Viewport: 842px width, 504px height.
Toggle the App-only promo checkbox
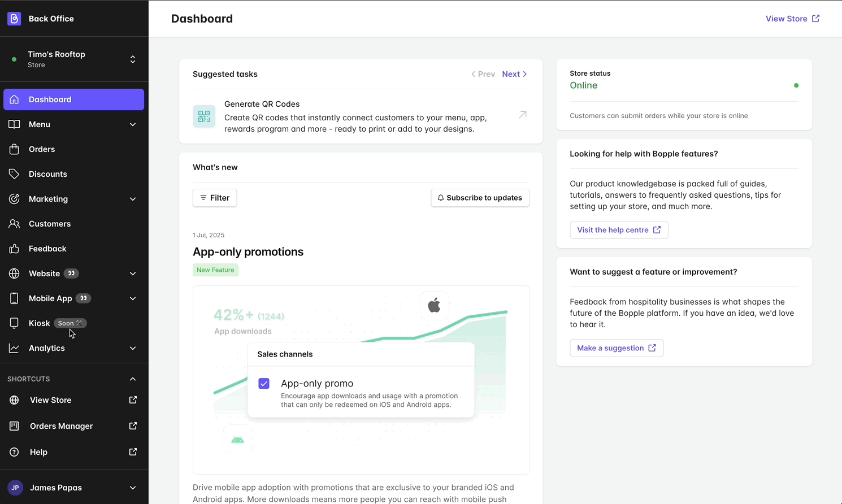pos(264,384)
